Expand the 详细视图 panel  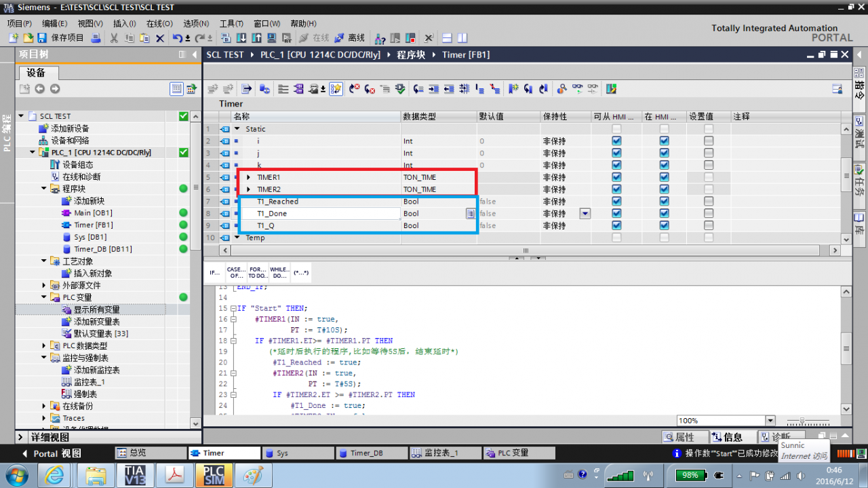pos(20,437)
